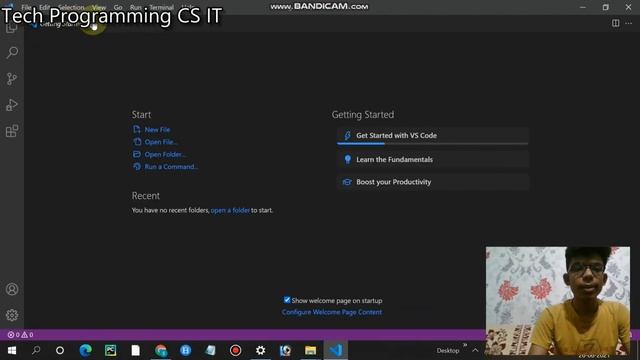Open the Run menu

pos(136,7)
